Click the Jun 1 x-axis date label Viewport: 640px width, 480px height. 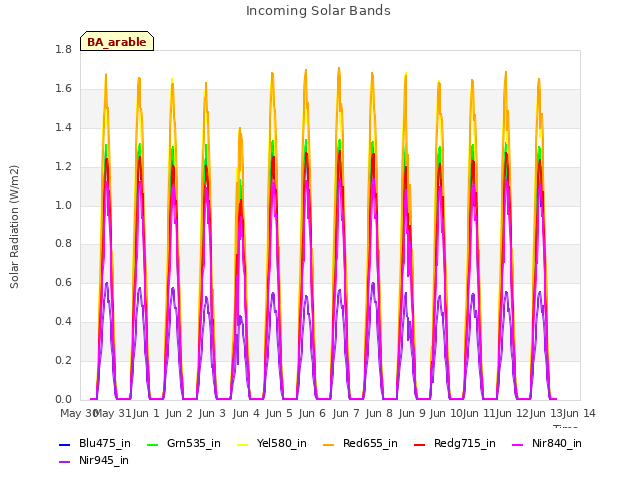click(146, 413)
